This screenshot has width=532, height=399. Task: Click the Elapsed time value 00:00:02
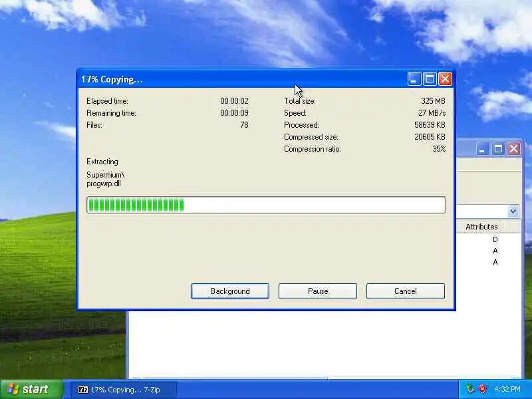coord(234,101)
